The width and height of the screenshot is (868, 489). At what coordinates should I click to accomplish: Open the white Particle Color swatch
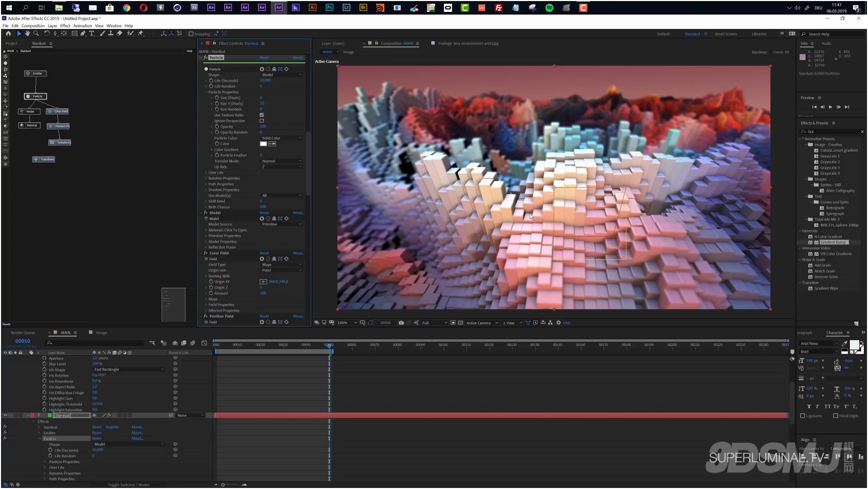(263, 144)
